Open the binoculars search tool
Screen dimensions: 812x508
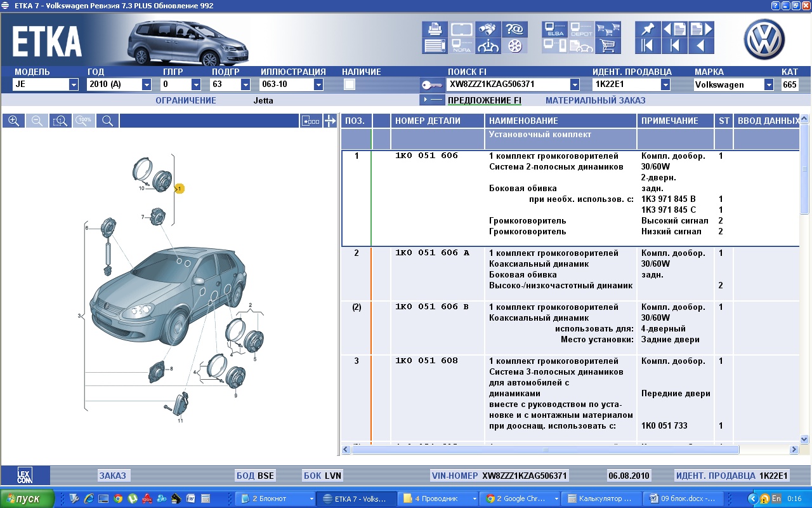487,29
